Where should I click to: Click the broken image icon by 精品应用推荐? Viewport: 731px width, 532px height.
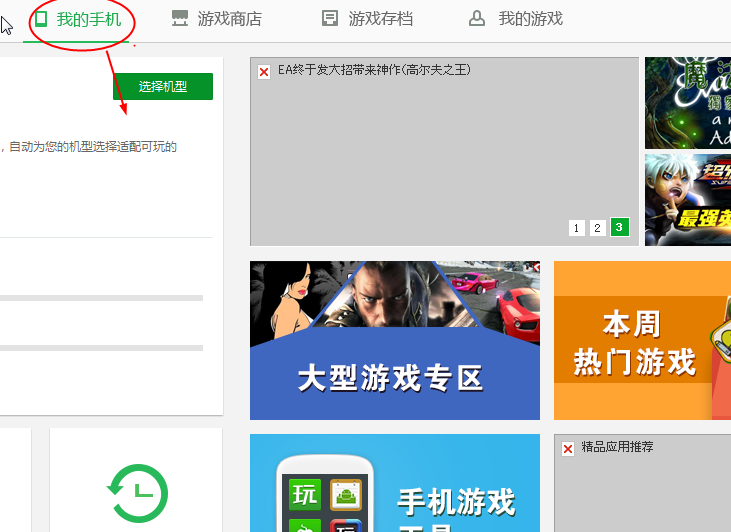pyautogui.click(x=568, y=449)
